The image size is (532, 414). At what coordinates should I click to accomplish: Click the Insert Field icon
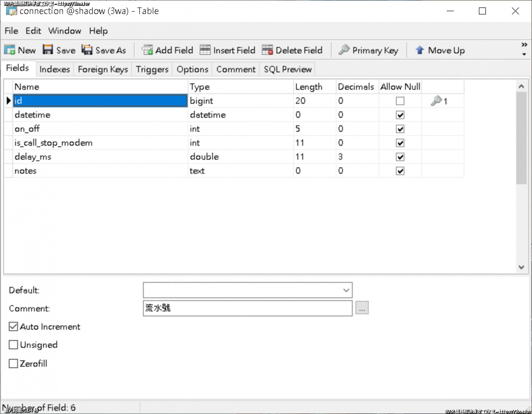tap(205, 50)
